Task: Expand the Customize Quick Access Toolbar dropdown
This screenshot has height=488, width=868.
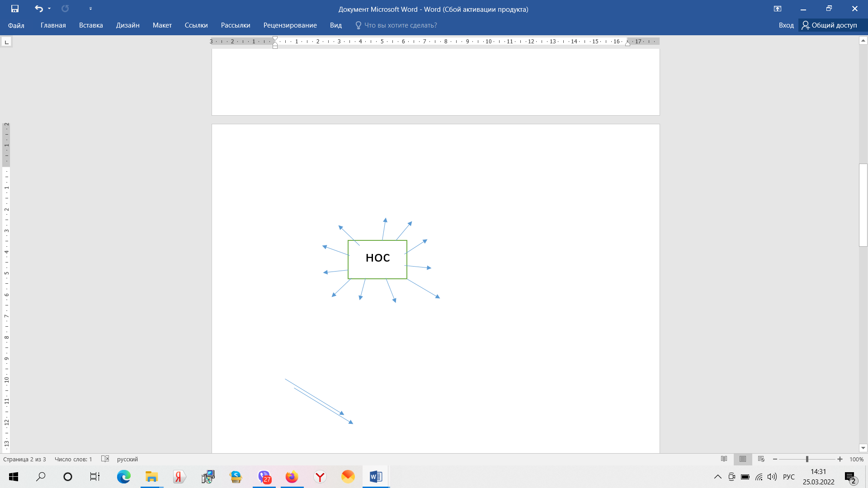Action: [x=90, y=9]
